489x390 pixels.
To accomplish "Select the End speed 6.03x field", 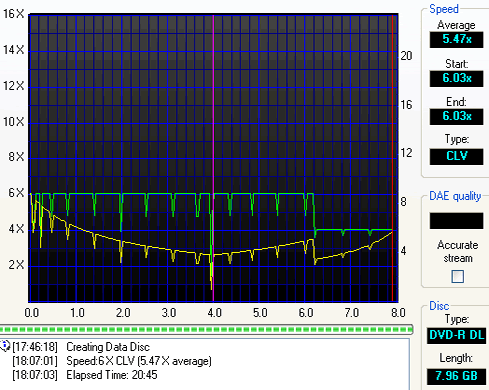I will tap(456, 116).
